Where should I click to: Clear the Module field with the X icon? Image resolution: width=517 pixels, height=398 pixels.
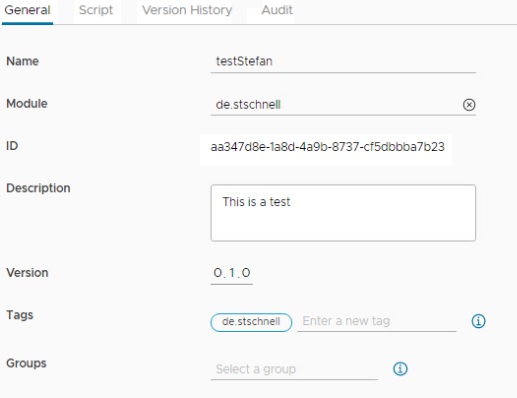[x=469, y=105]
